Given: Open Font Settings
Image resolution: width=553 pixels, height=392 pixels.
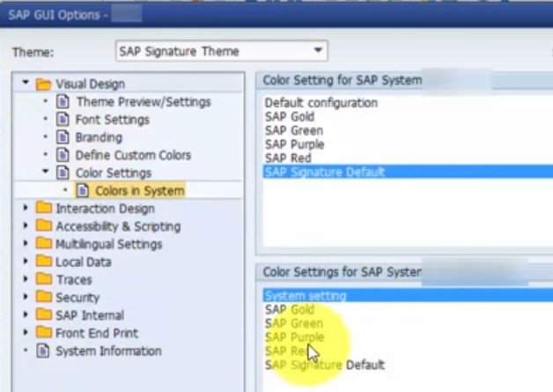Looking at the screenshot, I should pyautogui.click(x=113, y=120).
